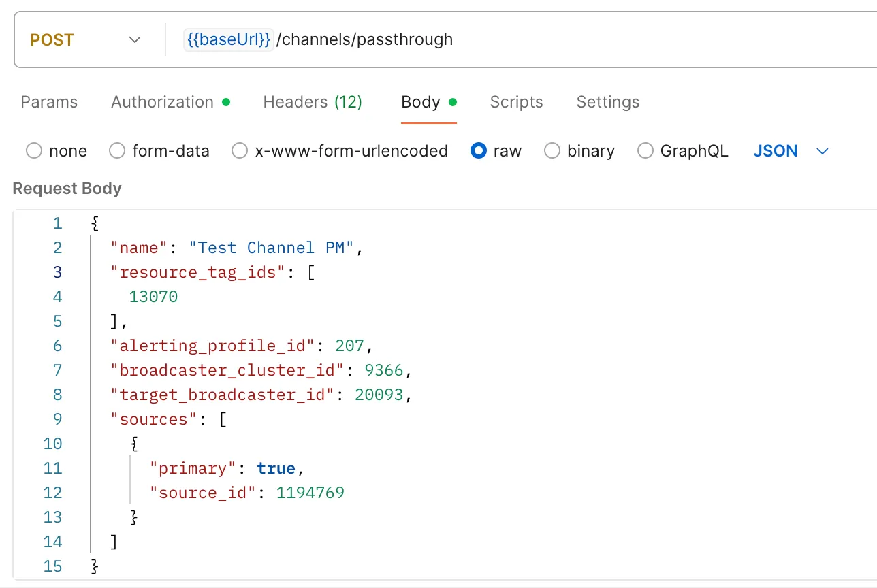Select the raw radio button
This screenshot has width=877, height=588.
[479, 150]
